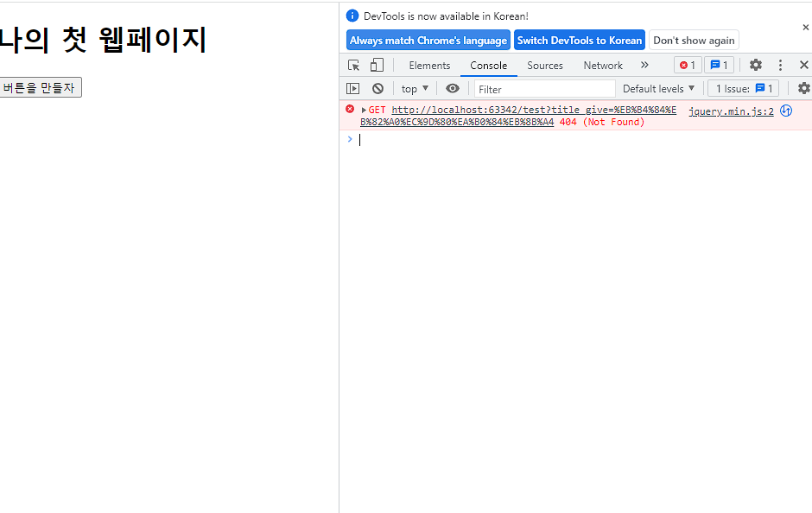Click the red error icon in the console row
The image size is (812, 513).
coord(350,109)
